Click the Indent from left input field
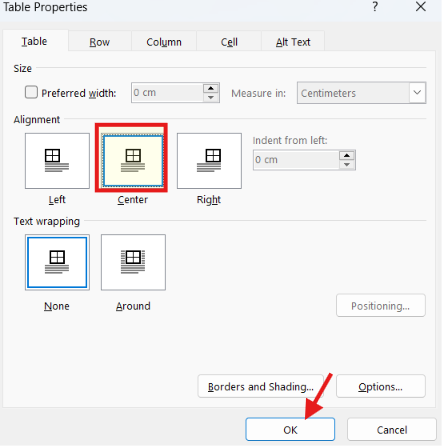Screen dimensions: 442x446 (x=296, y=160)
